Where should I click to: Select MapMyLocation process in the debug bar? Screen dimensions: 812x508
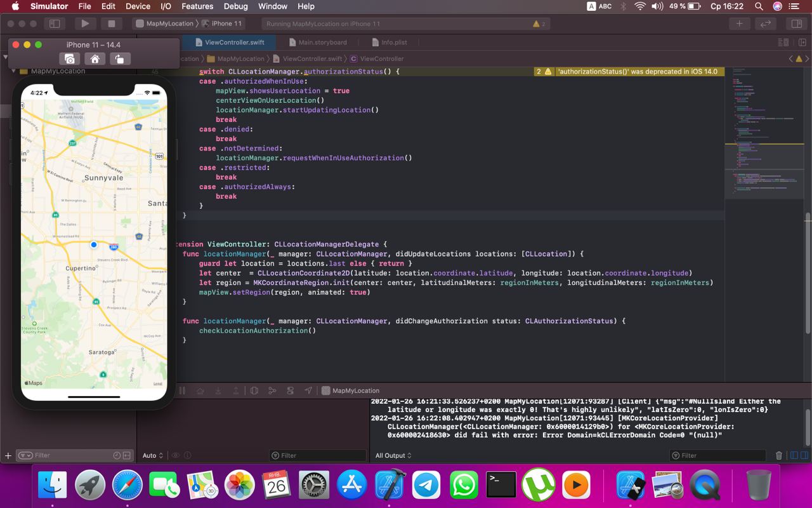click(351, 391)
